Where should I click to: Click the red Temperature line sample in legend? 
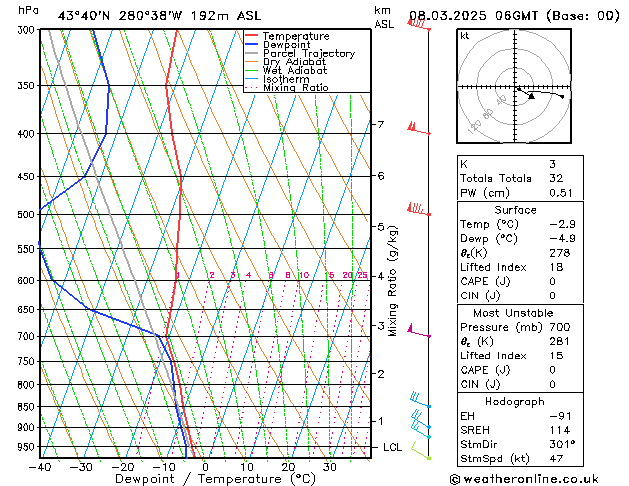point(252,36)
